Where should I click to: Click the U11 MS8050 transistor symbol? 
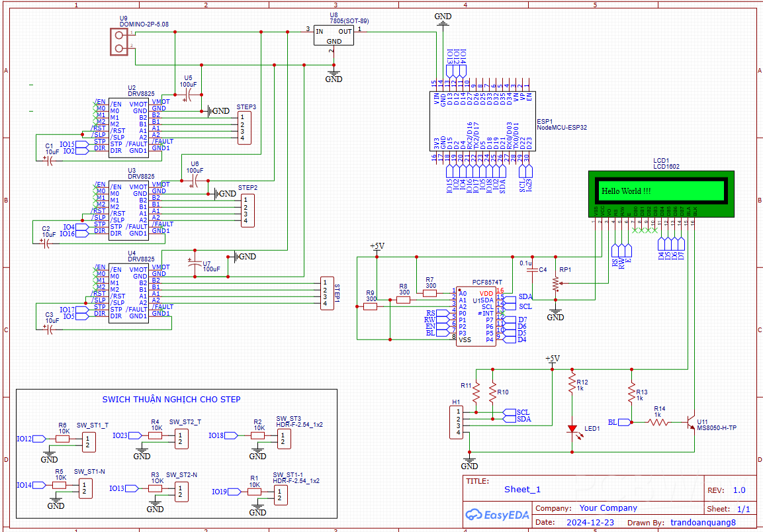[x=692, y=421]
